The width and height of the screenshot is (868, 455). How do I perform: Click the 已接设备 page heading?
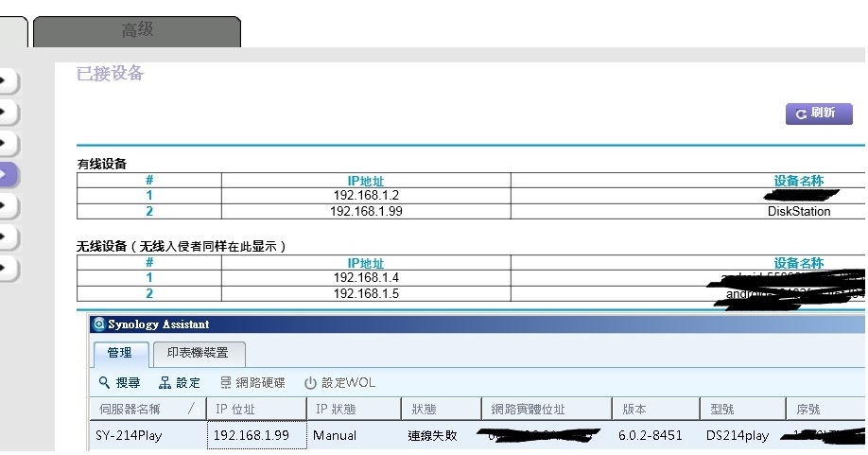pos(111,74)
